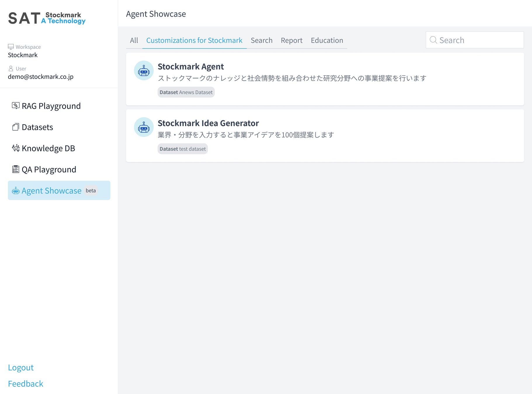Click the Agent Showcase robot icon in sidebar
This screenshot has width=532, height=394.
click(x=16, y=191)
